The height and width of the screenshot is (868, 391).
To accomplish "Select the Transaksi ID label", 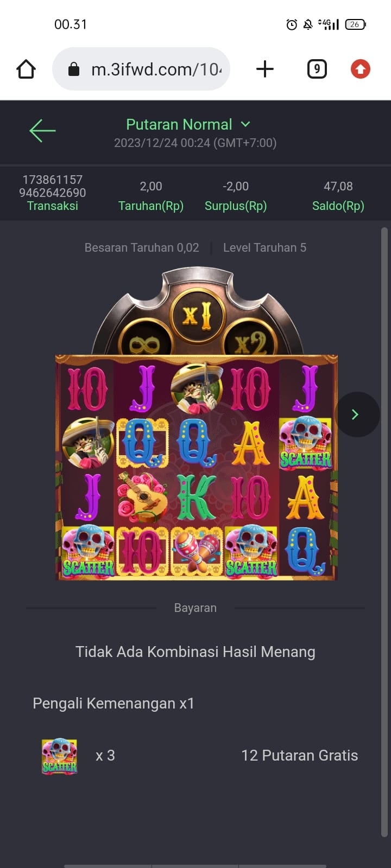I will coord(53,206).
